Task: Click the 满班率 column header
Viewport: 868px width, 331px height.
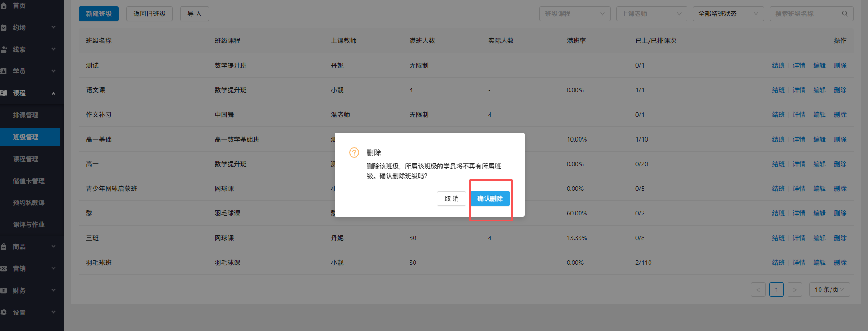Action: pyautogui.click(x=576, y=41)
